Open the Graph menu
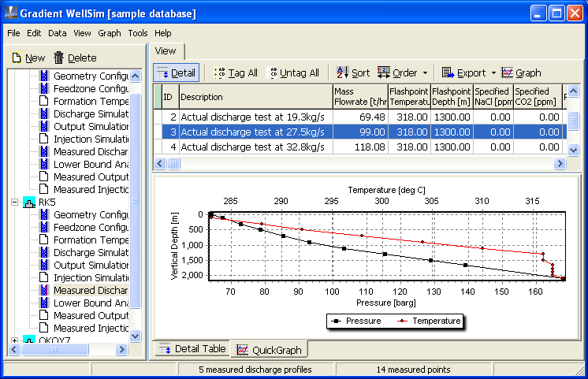588x379 pixels. [x=109, y=33]
